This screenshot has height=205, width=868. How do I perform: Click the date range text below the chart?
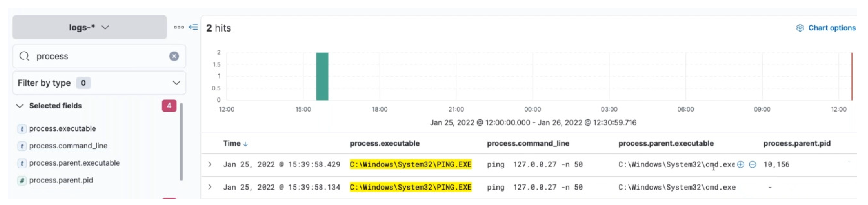533,123
